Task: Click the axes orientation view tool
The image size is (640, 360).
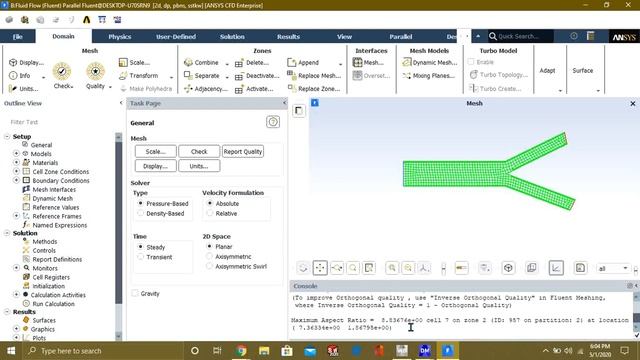Action: [x=424, y=268]
